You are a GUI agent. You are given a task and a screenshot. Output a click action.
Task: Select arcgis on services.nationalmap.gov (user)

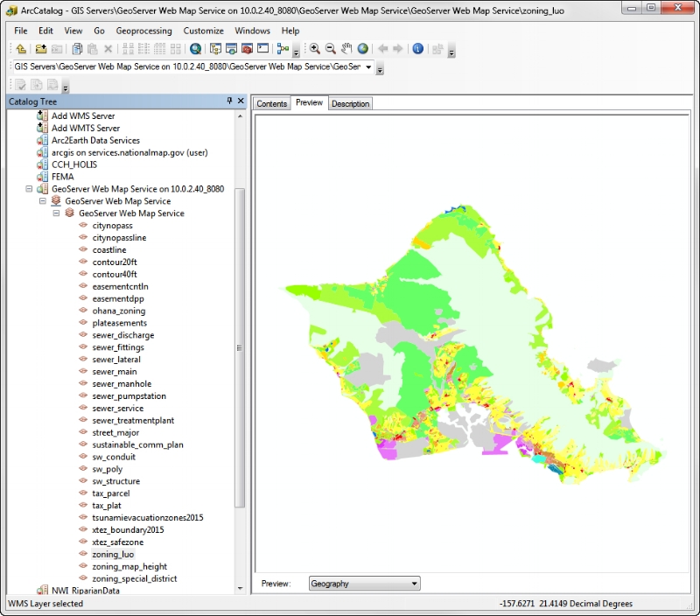coord(129,152)
